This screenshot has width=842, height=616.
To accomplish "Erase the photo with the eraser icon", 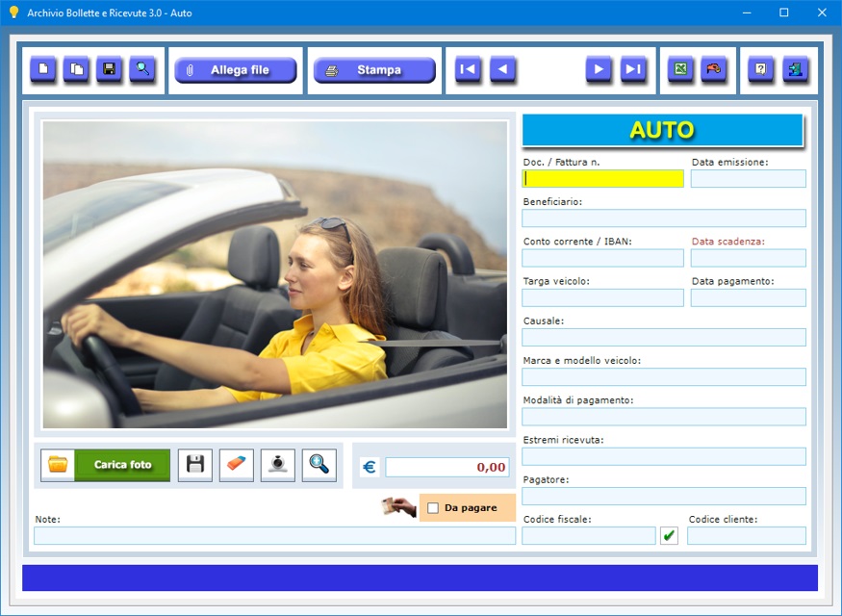I will [237, 465].
